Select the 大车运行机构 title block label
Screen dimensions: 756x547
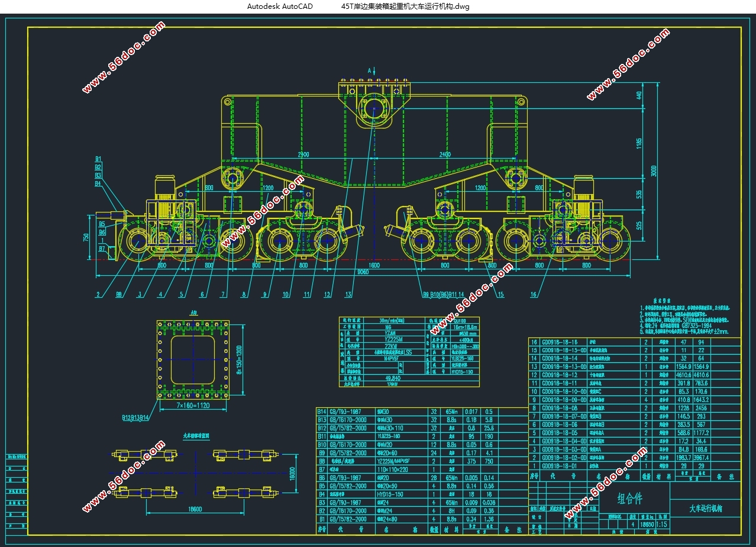[x=706, y=509]
